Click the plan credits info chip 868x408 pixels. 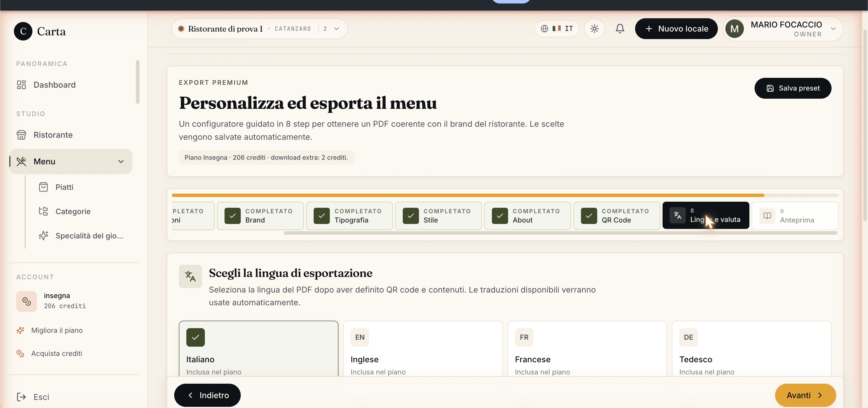[266, 157]
